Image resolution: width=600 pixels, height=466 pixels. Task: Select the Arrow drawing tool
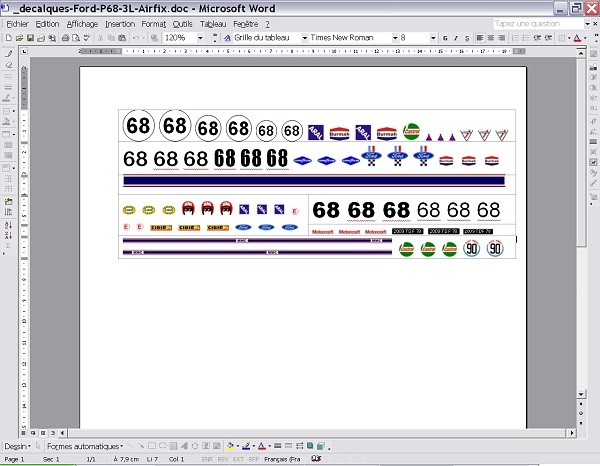pyautogui.click(x=141, y=446)
